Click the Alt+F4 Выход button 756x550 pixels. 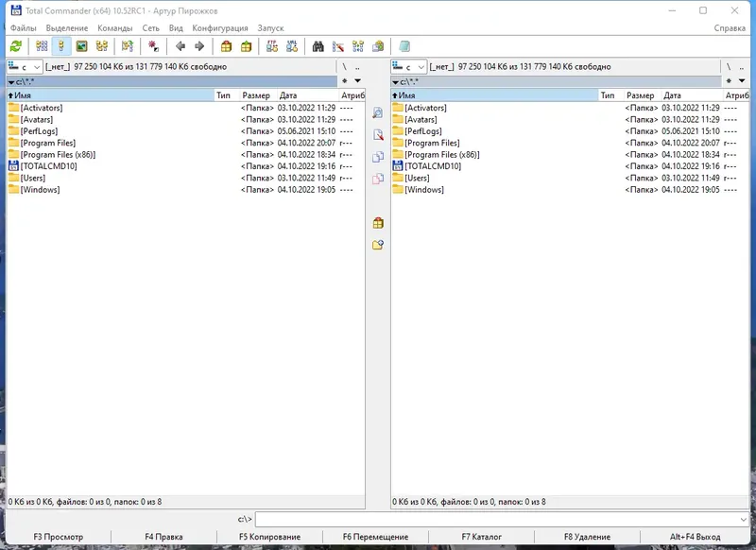(x=695, y=537)
